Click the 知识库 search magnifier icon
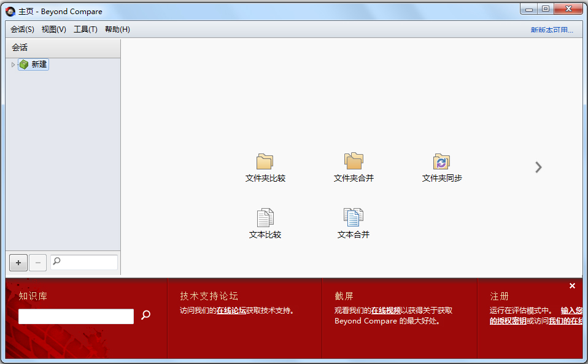This screenshot has width=588, height=364. pyautogui.click(x=145, y=316)
